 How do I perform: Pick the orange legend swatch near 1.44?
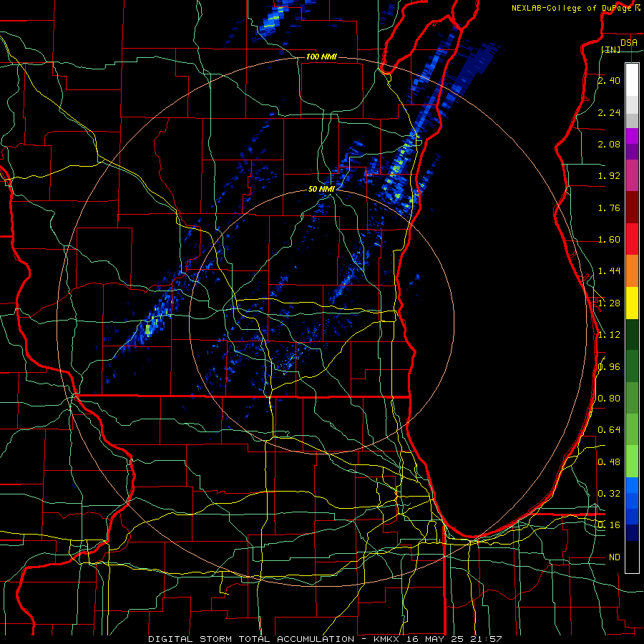coord(632,270)
